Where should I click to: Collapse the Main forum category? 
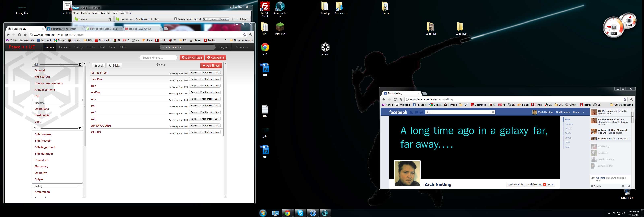pyautogui.click(x=80, y=64)
